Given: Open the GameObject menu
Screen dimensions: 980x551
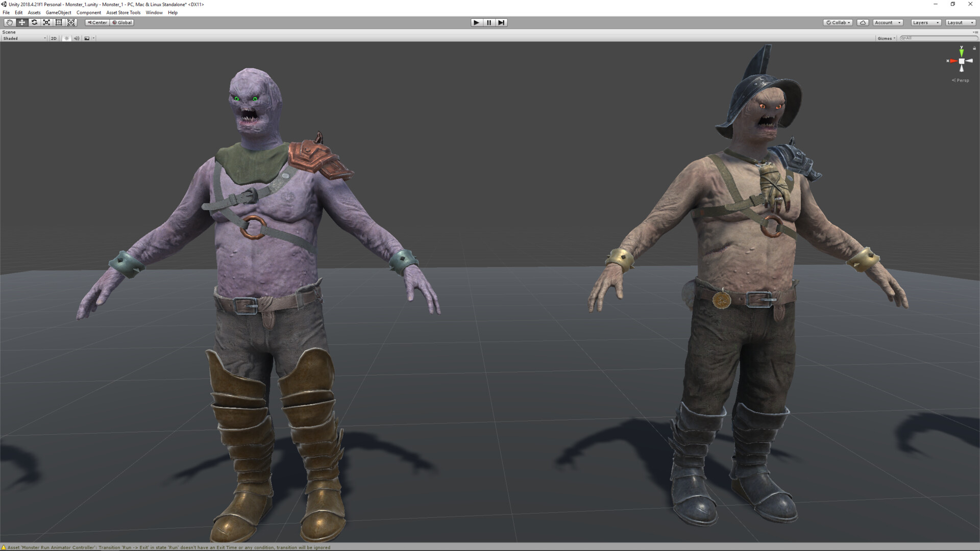Looking at the screenshot, I should pyautogui.click(x=58, y=13).
